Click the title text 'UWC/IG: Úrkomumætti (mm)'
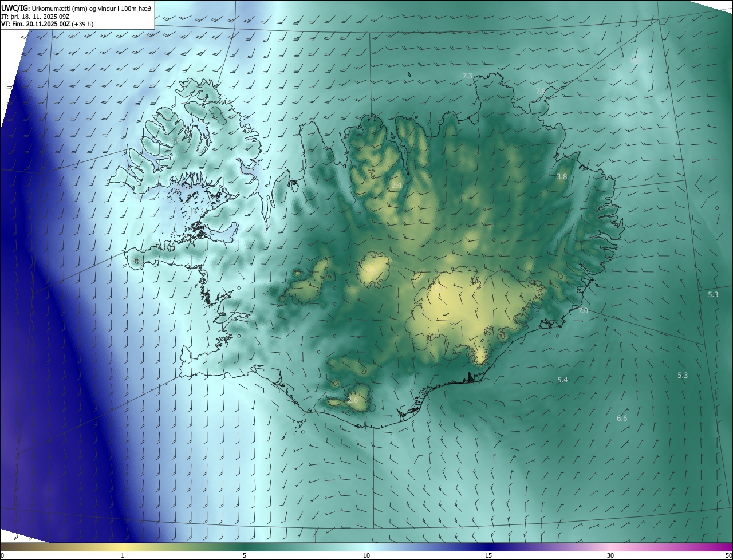The height and width of the screenshot is (560, 733). click(x=46, y=7)
